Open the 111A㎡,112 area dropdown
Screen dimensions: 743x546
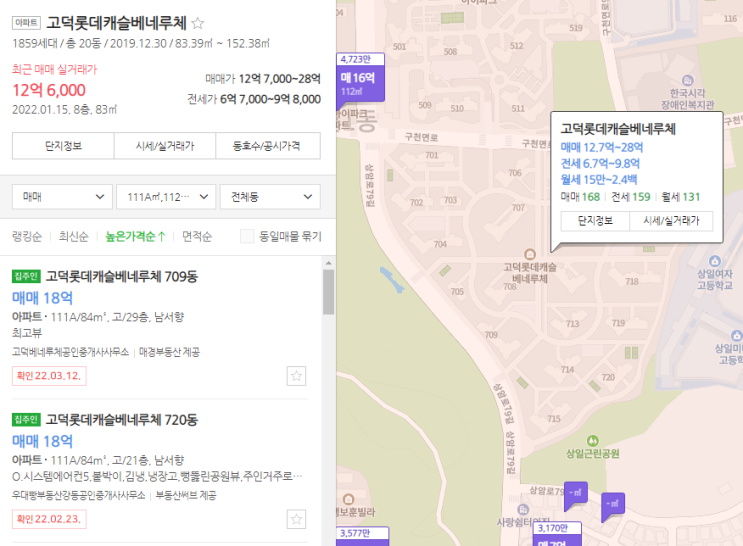pos(166,197)
